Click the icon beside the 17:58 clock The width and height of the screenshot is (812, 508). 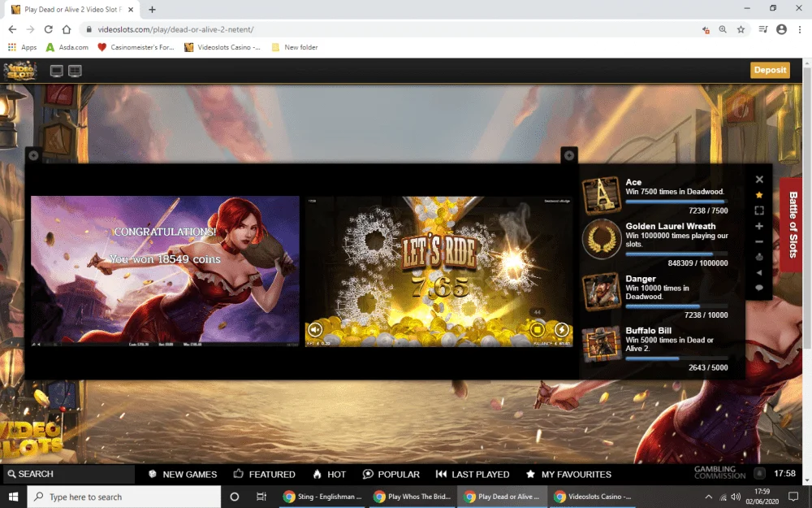point(760,473)
